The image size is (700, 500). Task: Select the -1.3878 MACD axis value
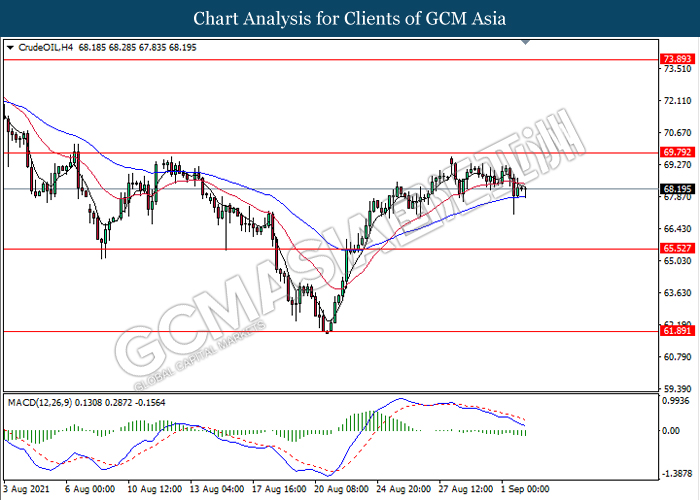coord(676,476)
